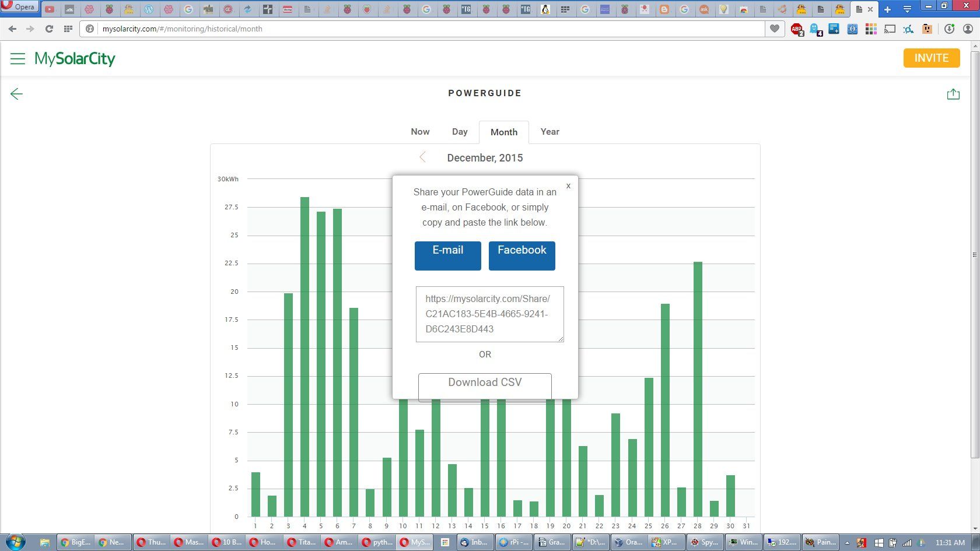This screenshot has height=551, width=980.
Task: Select the share link text field
Action: tap(489, 314)
